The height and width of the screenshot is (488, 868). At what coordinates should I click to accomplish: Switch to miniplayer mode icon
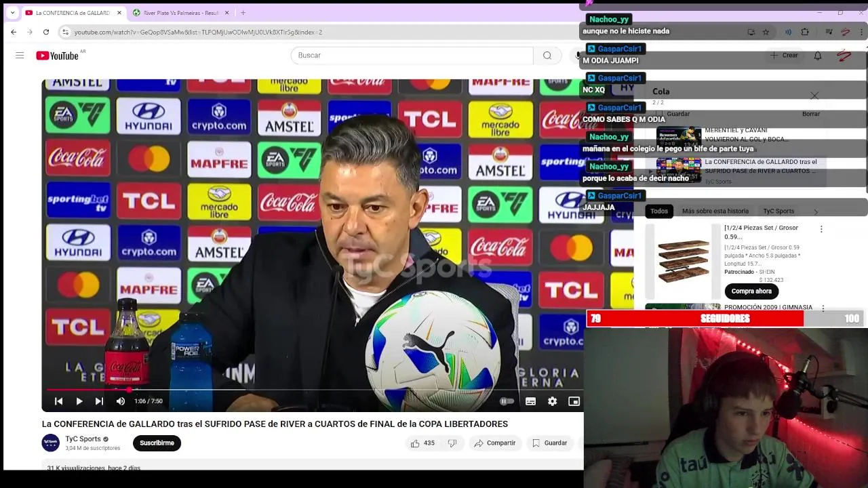point(574,401)
